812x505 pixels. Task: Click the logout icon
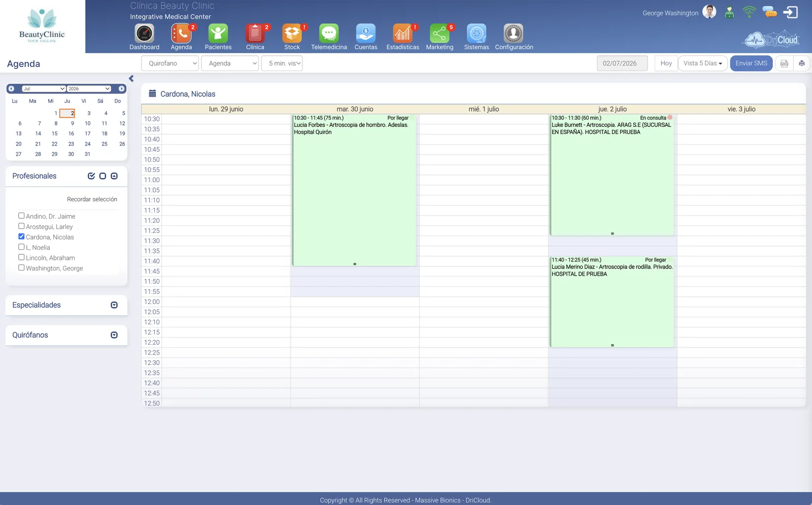(x=791, y=12)
